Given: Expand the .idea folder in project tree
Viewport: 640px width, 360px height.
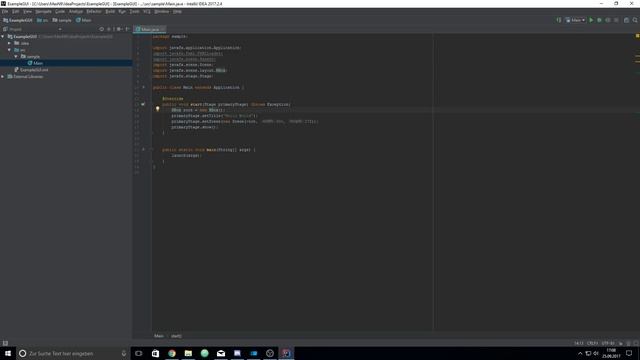Looking at the screenshot, I should (9, 43).
